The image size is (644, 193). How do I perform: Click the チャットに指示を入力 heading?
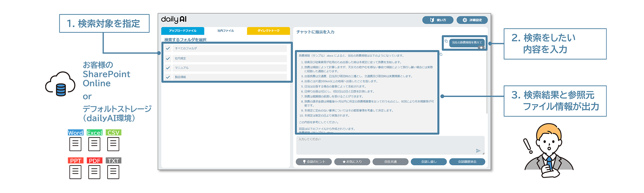[x=315, y=32]
